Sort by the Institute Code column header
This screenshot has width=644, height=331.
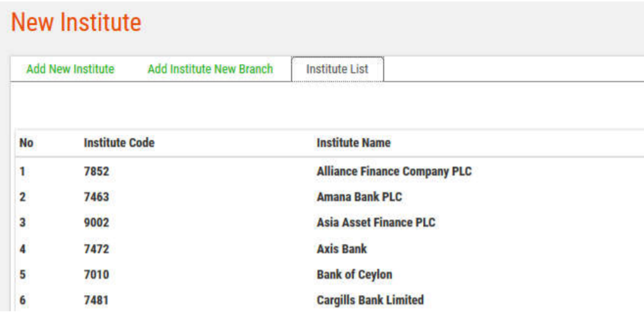[119, 143]
